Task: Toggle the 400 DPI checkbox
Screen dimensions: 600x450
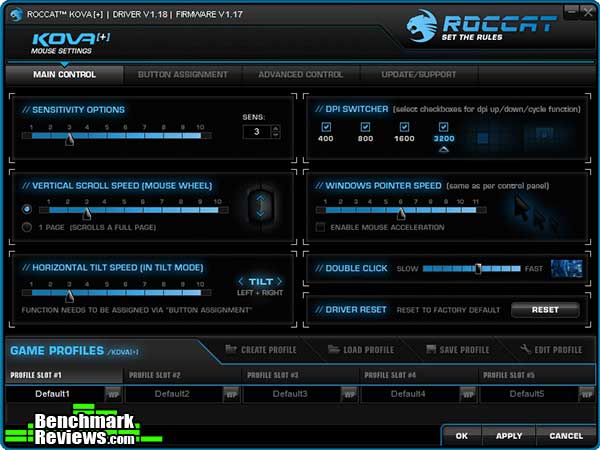Action: [326, 127]
